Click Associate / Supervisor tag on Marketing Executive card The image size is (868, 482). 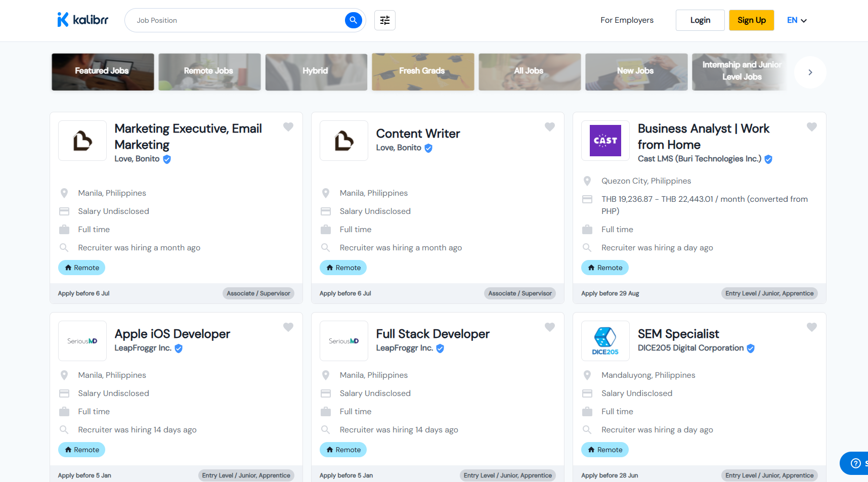[258, 293]
